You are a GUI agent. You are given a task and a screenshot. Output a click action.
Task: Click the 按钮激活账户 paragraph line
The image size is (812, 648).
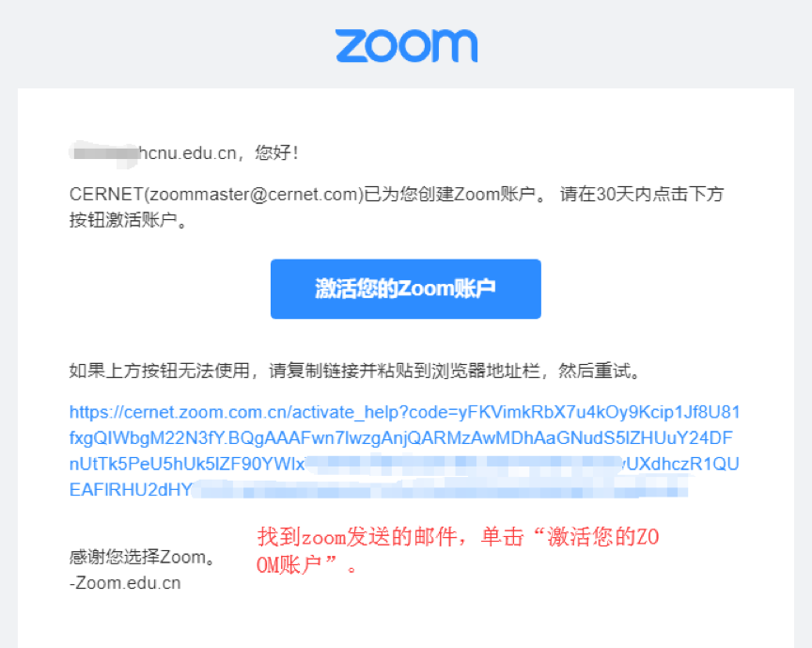[x=128, y=220]
